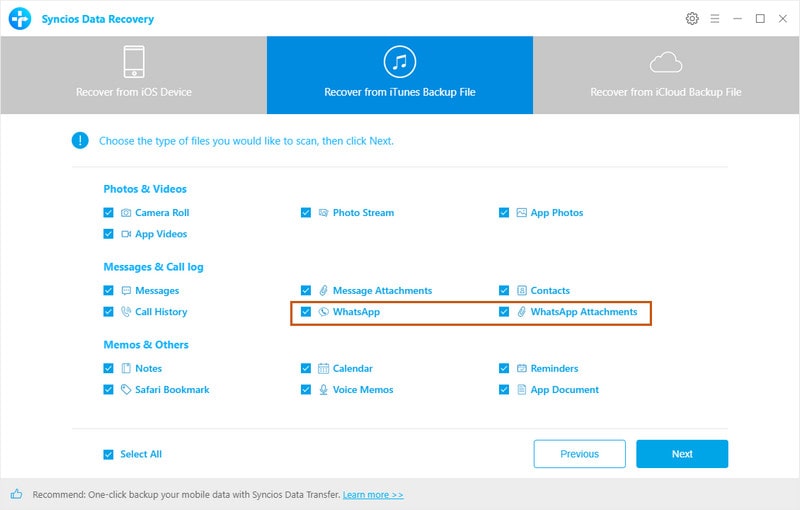Screen dimensions: 800x510
Task: Uncheck the Contacts checkbox
Action: 504,291
